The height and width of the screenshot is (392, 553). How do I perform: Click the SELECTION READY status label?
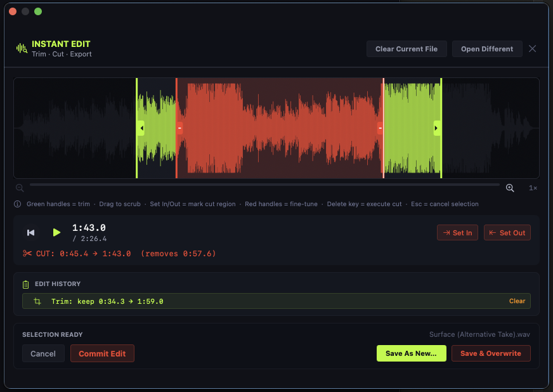tap(52, 334)
